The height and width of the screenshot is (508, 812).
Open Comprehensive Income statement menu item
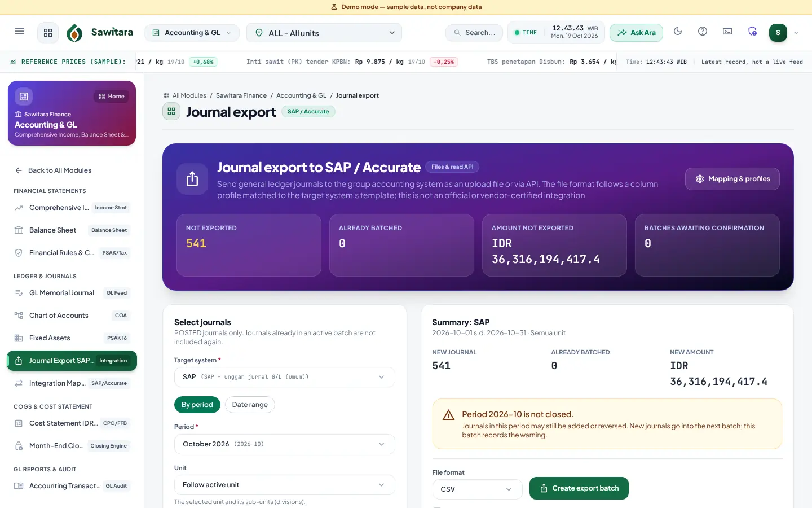(72, 208)
